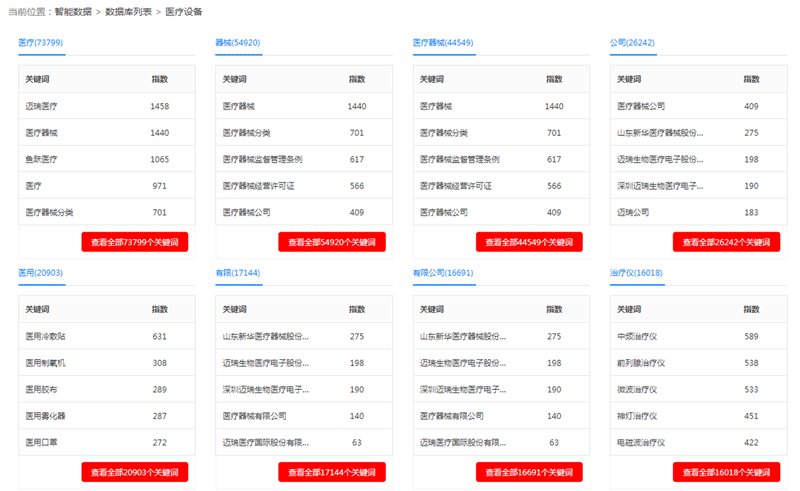
Task: Select the 医用制氧机 keyword row
Action: (46, 362)
